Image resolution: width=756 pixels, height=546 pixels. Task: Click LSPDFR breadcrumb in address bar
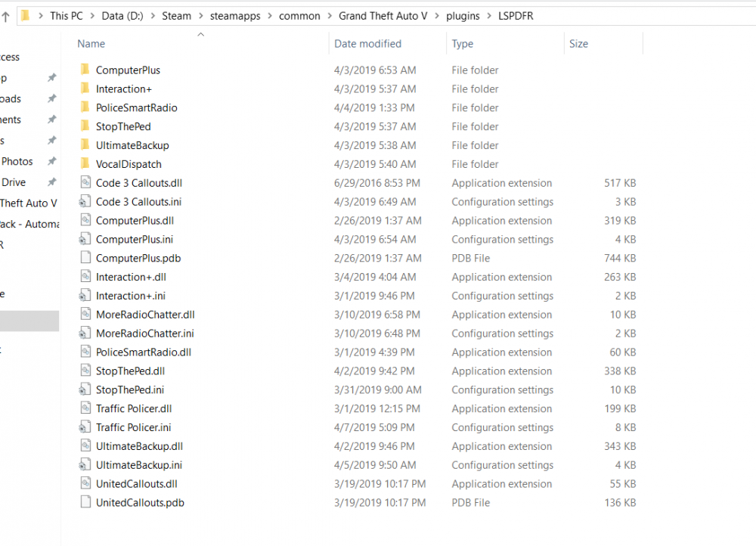point(516,16)
